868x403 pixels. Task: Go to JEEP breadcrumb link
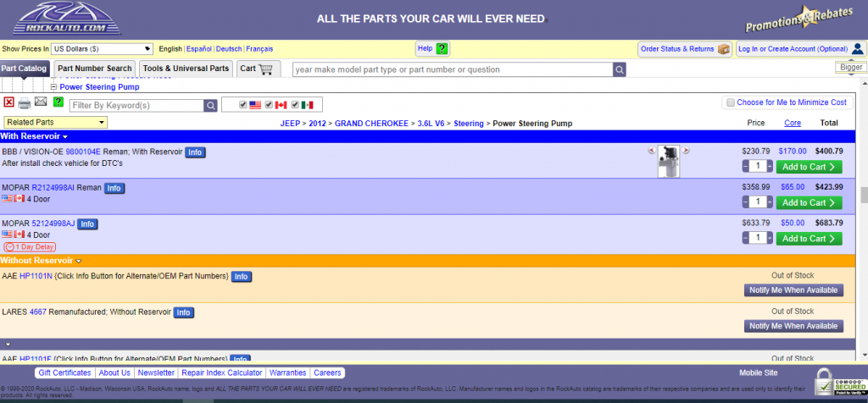point(290,124)
